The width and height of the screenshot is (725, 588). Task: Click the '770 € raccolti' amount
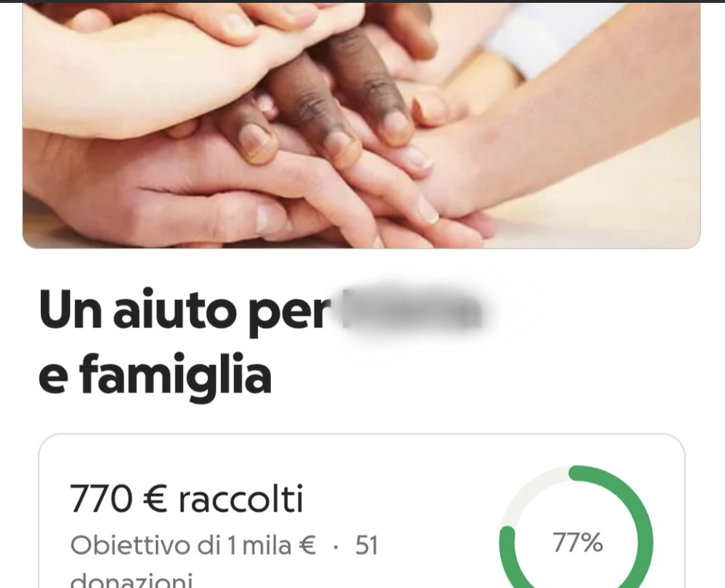click(x=187, y=499)
